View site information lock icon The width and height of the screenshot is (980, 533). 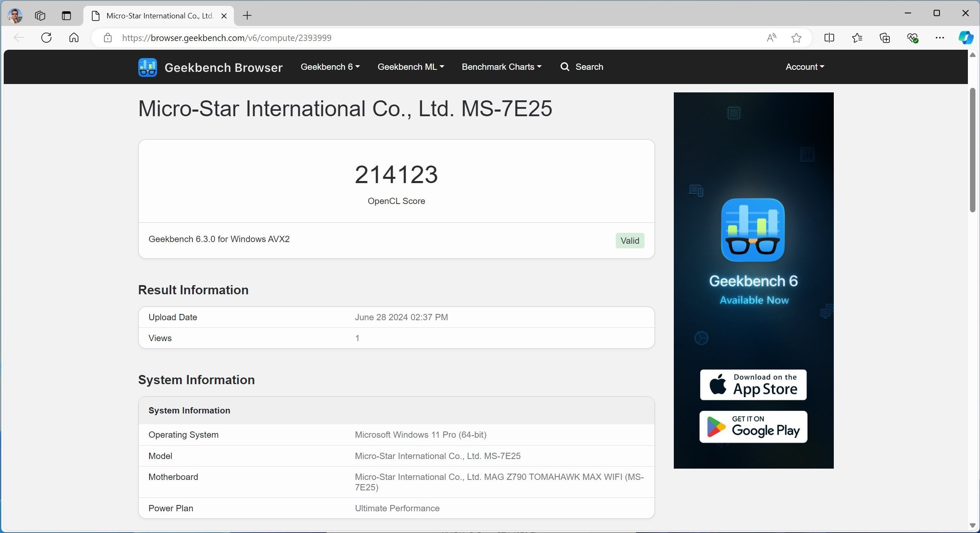108,38
